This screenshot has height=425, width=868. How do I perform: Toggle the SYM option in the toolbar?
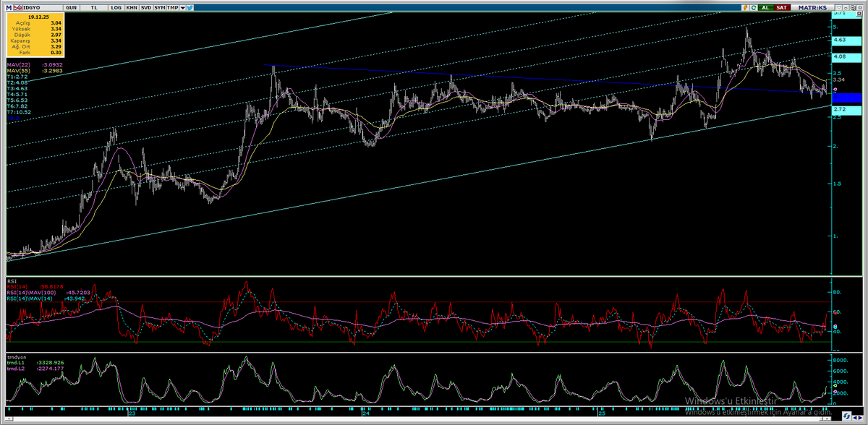coord(160,7)
